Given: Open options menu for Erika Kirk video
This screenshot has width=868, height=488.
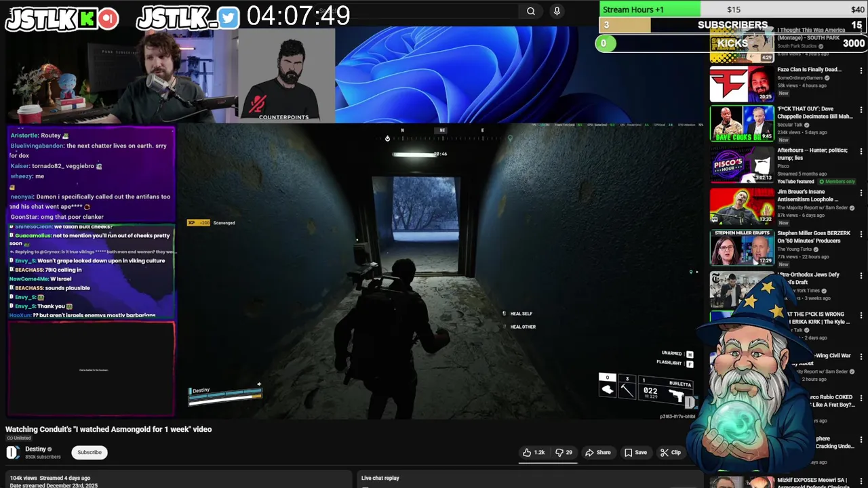Looking at the screenshot, I should coord(861,316).
